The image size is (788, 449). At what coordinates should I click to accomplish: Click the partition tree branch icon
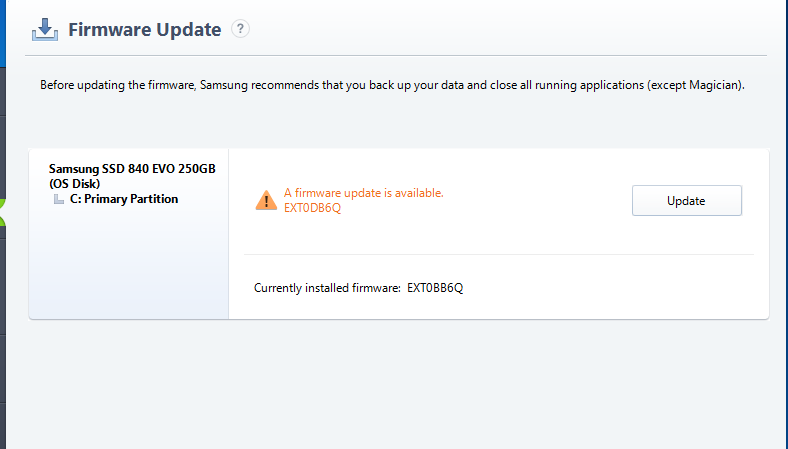click(x=59, y=200)
